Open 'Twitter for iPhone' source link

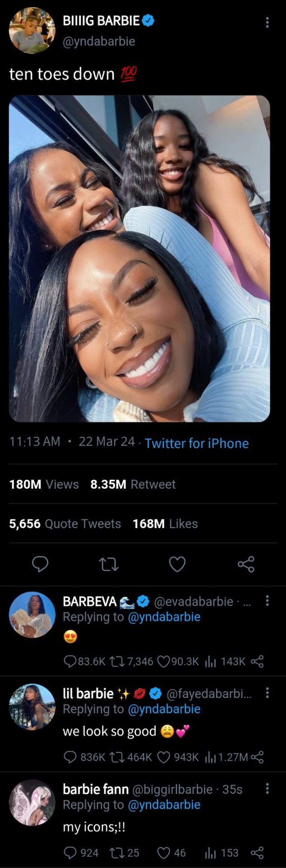197,443
